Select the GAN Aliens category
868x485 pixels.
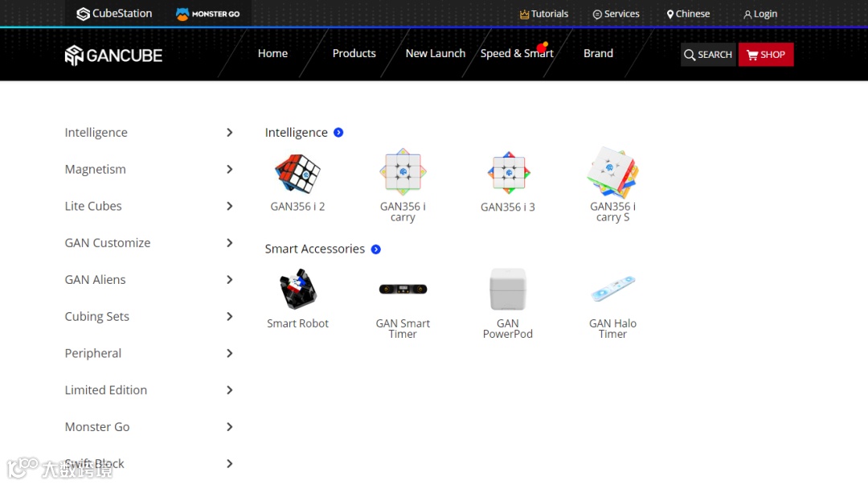click(x=95, y=279)
